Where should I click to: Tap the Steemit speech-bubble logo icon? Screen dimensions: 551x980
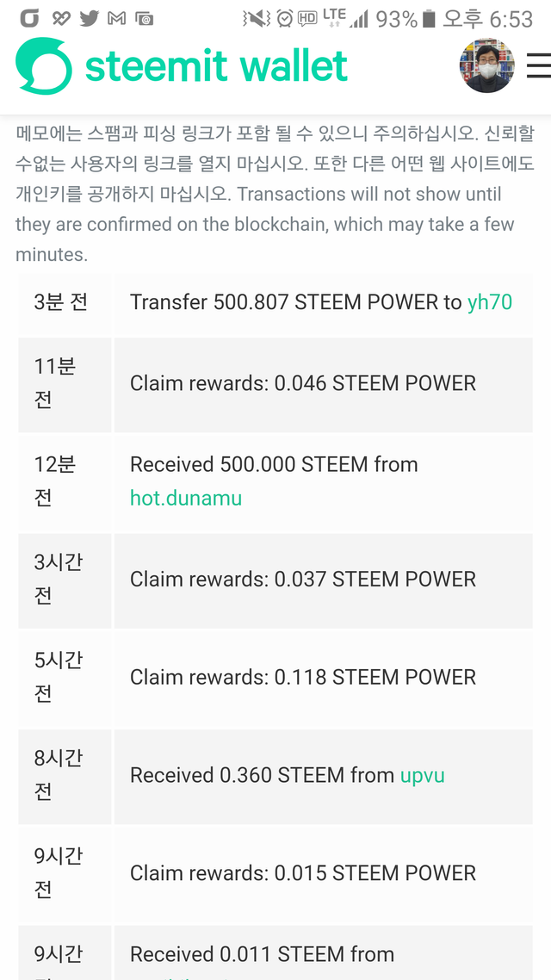point(44,66)
